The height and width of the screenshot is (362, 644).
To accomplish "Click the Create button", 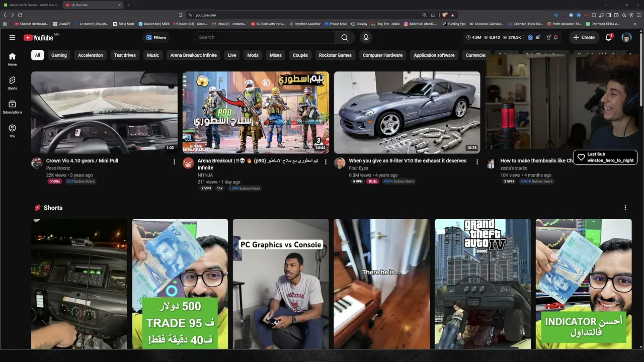I will [584, 37].
